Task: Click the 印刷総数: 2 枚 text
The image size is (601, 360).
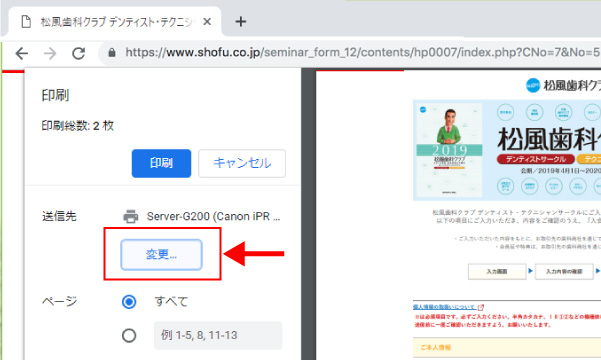Action: coord(78,126)
